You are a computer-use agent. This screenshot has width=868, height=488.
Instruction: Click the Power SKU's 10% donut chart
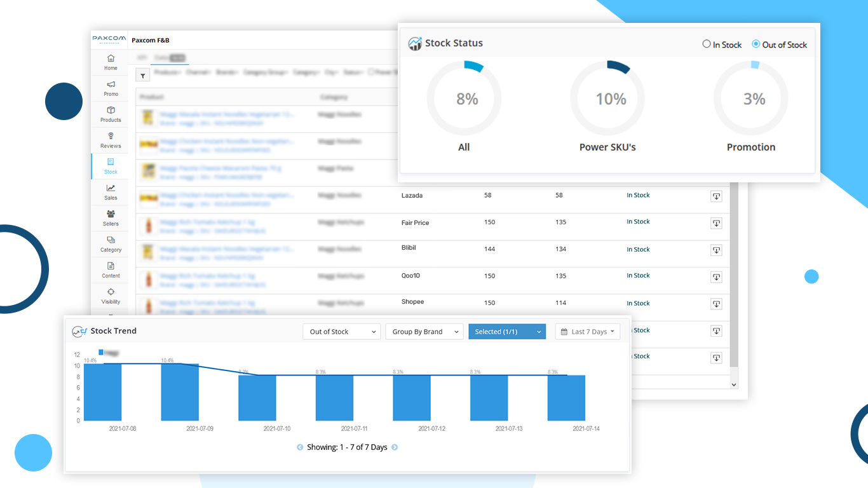(607, 99)
